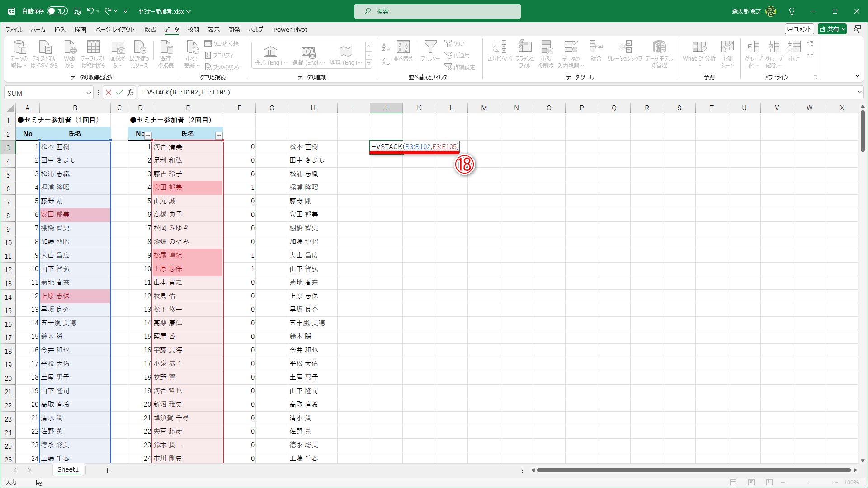Confirm formula with the checkmark icon

pyautogui.click(x=119, y=93)
